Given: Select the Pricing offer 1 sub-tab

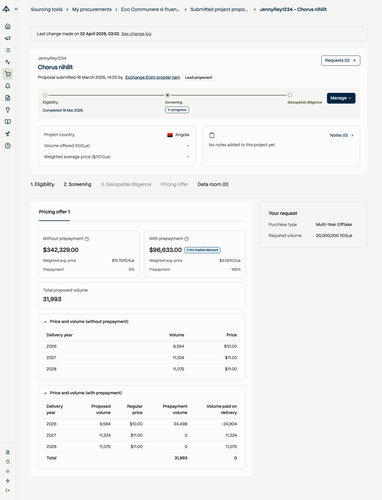Looking at the screenshot, I should (54, 212).
